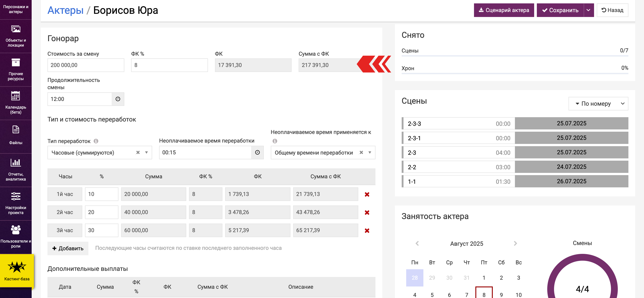Click the Сохранить button
This screenshot has width=644, height=298.
click(x=560, y=10)
